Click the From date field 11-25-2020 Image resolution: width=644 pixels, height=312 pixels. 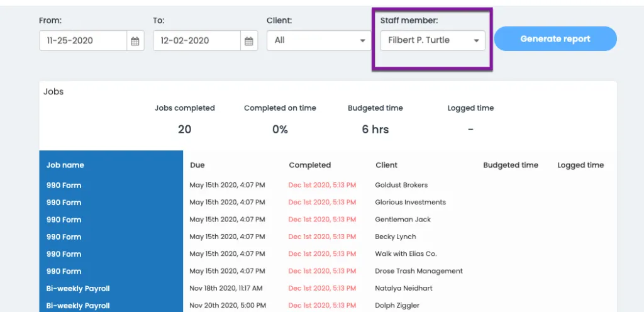click(83, 41)
